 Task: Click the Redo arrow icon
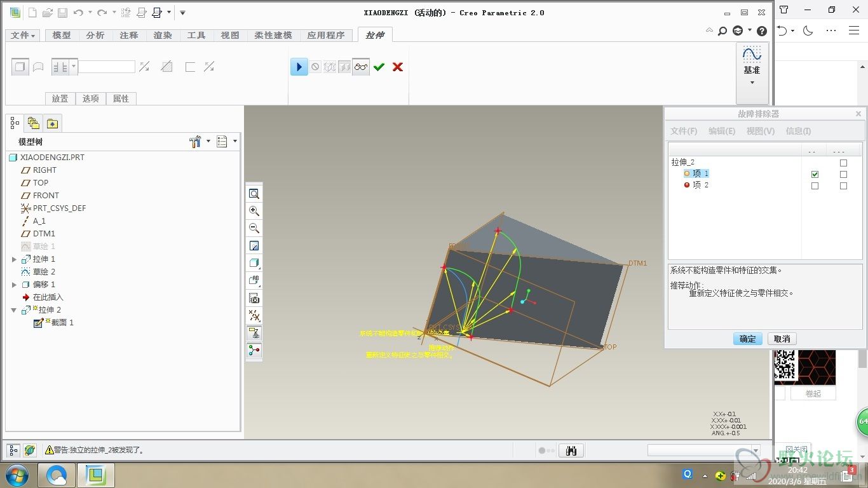pyautogui.click(x=102, y=12)
